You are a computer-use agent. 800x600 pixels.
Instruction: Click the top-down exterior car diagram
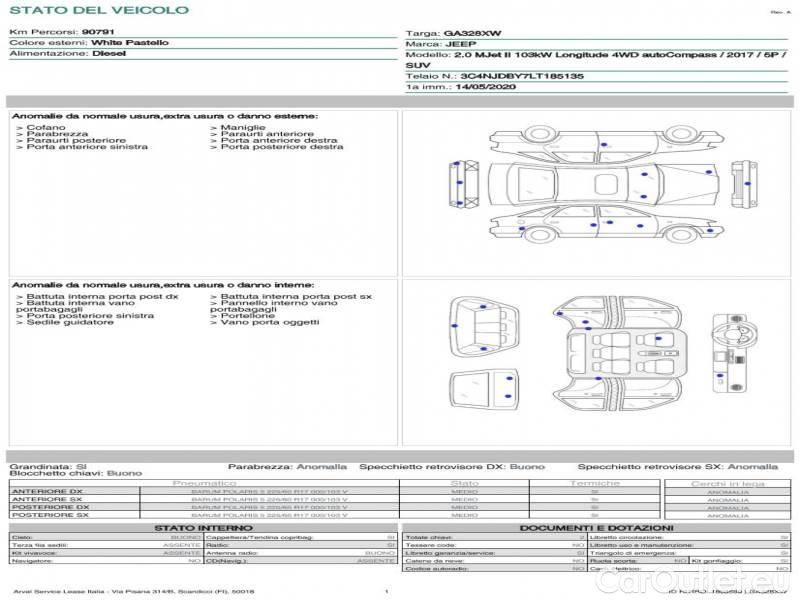[603, 185]
